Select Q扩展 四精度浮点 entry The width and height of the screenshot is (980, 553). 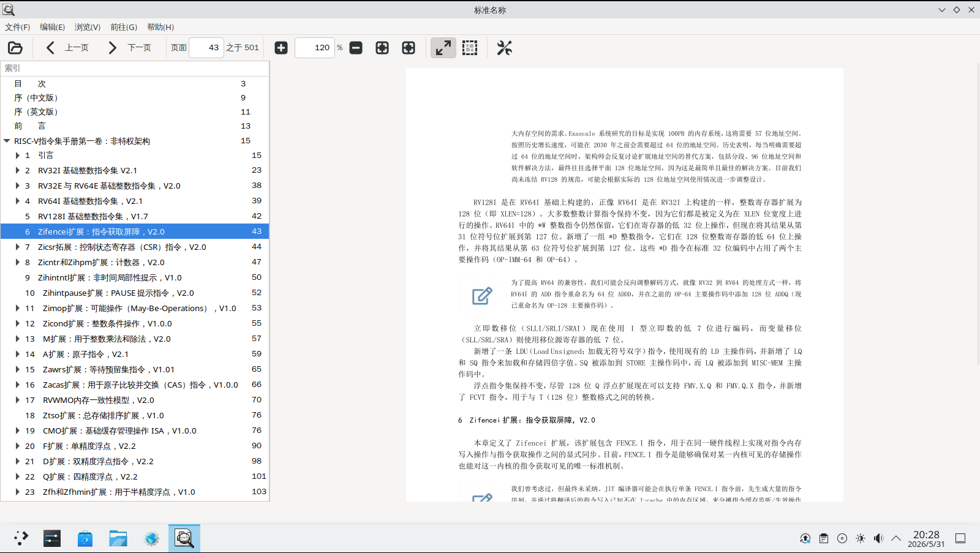135,477
